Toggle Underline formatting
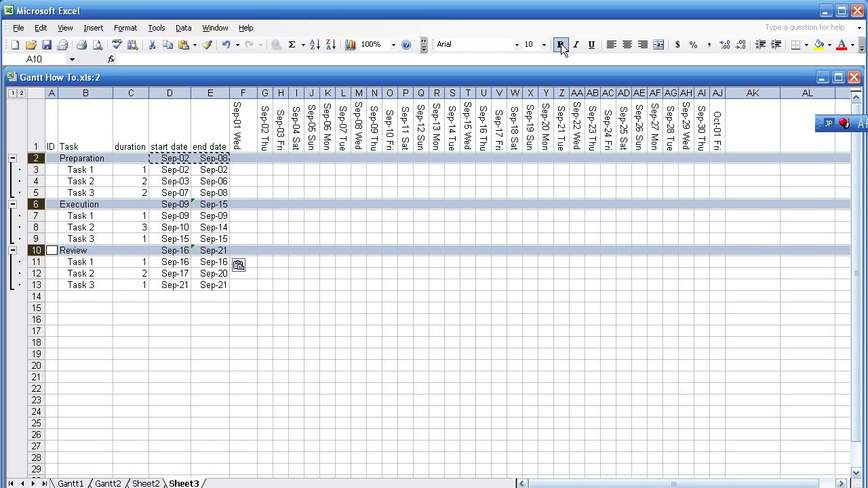868x488 pixels. 591,45
